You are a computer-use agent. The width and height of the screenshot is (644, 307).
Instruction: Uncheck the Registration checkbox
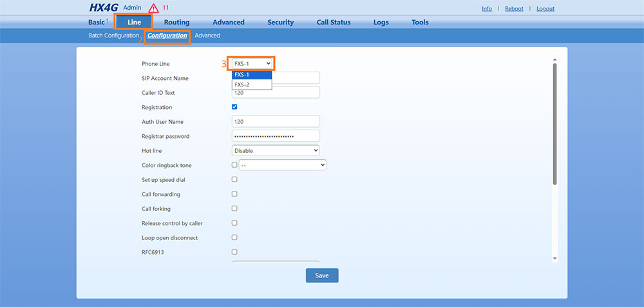click(x=234, y=107)
